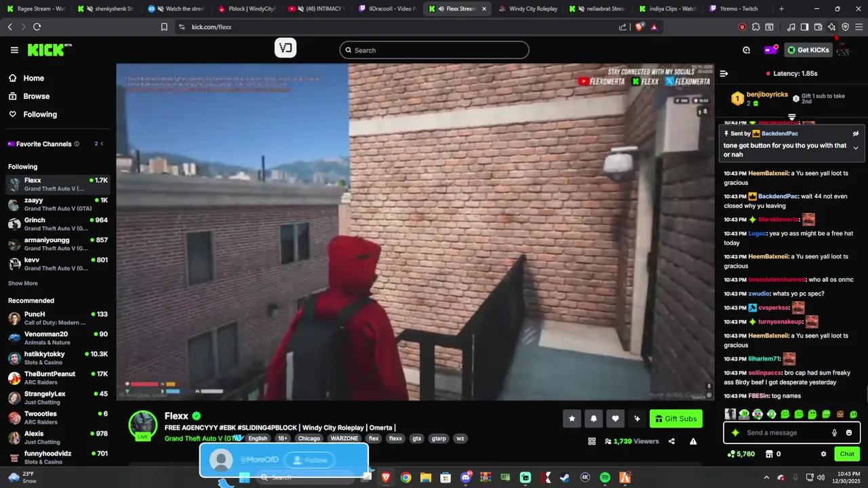Switch to Windy City Roleplay tab

click(x=528, y=9)
